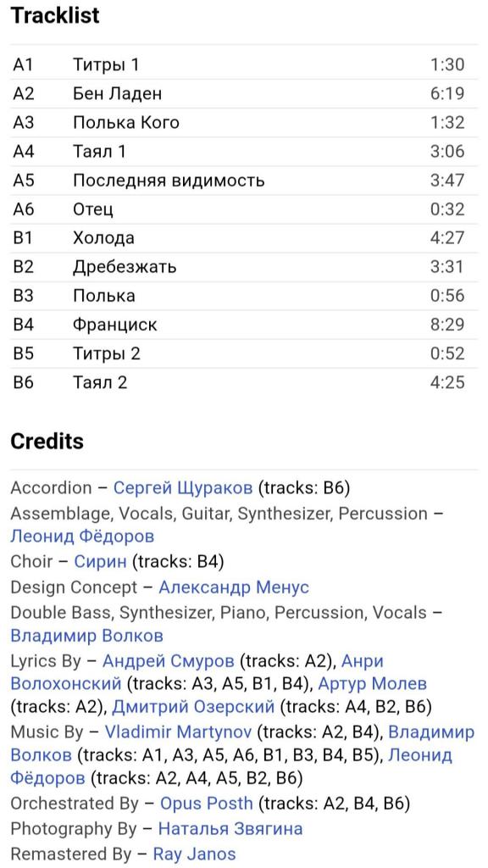The width and height of the screenshot is (488, 868).
Task: Click the Андрей Смуров lyrics link
Action: 169,661
